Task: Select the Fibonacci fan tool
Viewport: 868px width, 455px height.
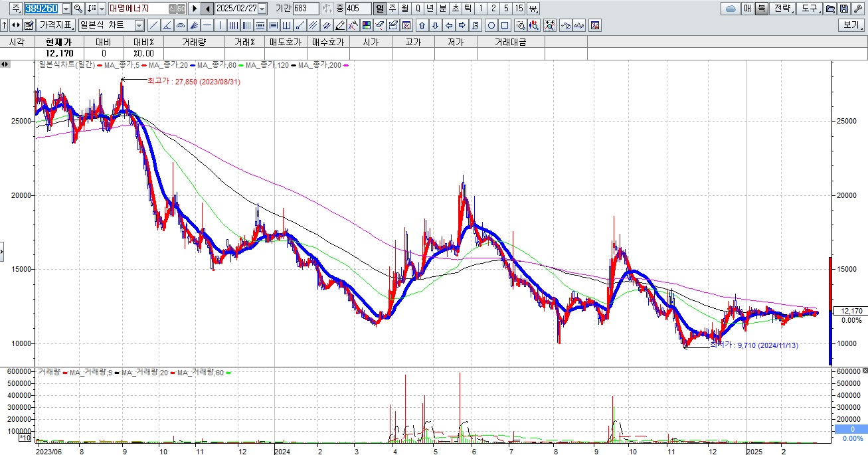Action: coord(193,25)
